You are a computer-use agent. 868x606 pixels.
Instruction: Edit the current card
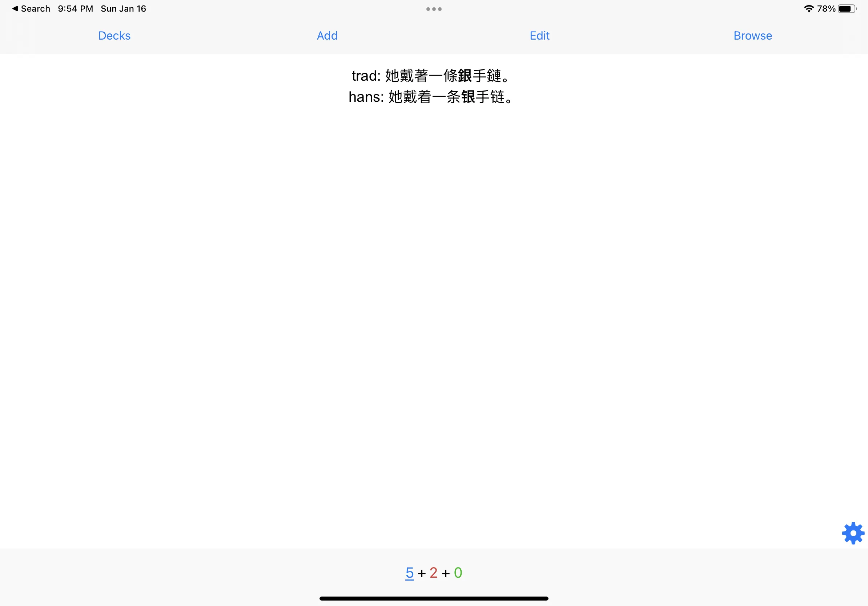539,35
